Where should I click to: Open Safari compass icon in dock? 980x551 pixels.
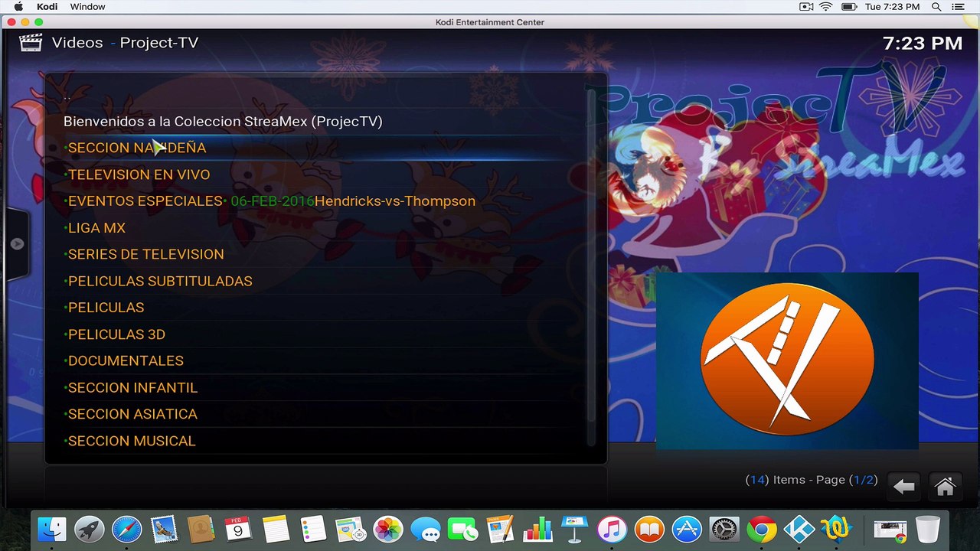[x=126, y=529]
